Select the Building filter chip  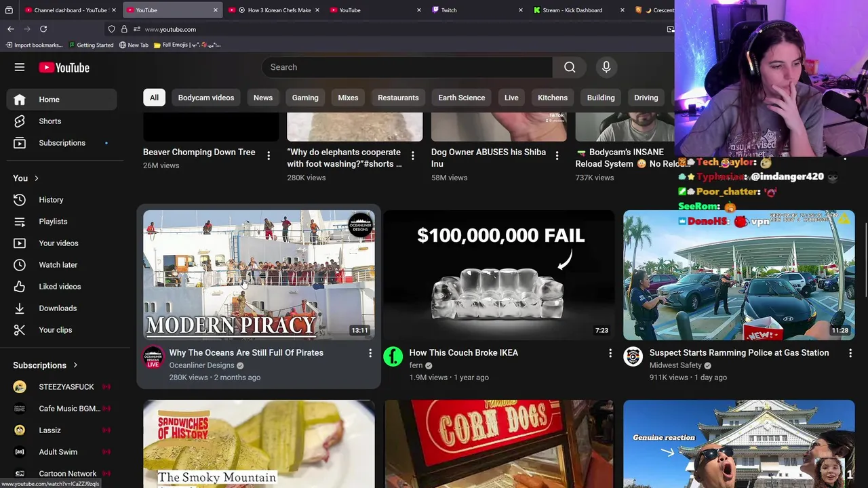pos(601,98)
